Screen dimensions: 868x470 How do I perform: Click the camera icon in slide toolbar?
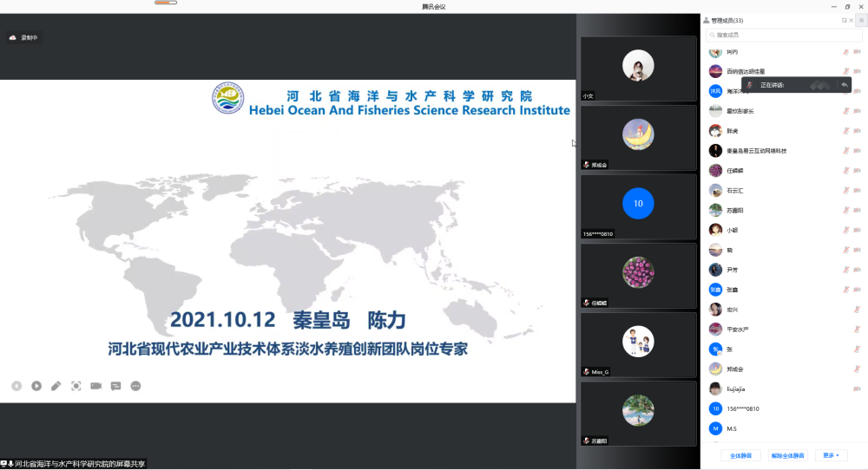[x=95, y=386]
